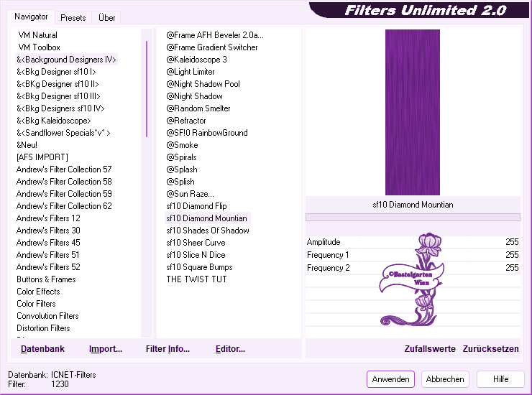Select the &Neu! category

(27, 145)
